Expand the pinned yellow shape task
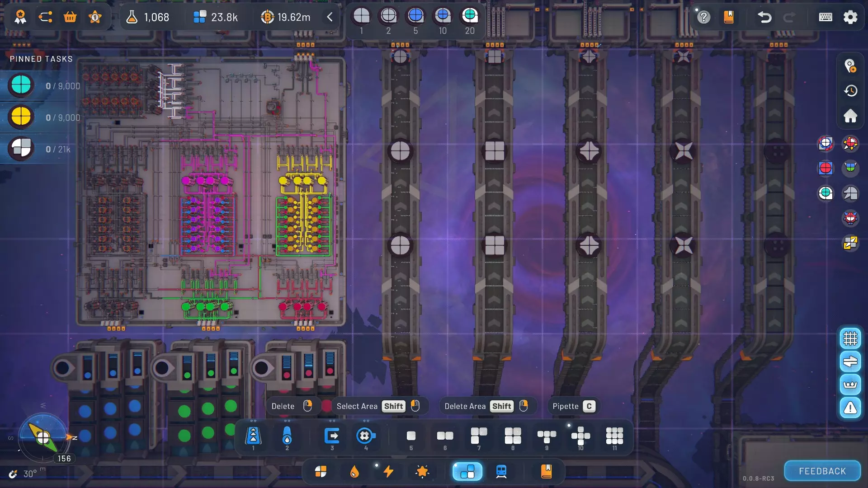 [x=21, y=117]
